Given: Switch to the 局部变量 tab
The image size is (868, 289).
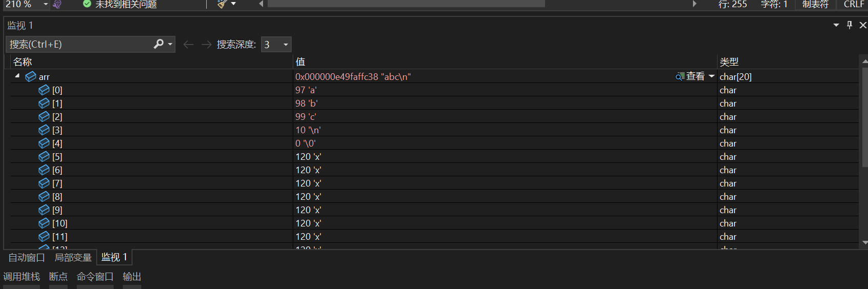Looking at the screenshot, I should [73, 257].
